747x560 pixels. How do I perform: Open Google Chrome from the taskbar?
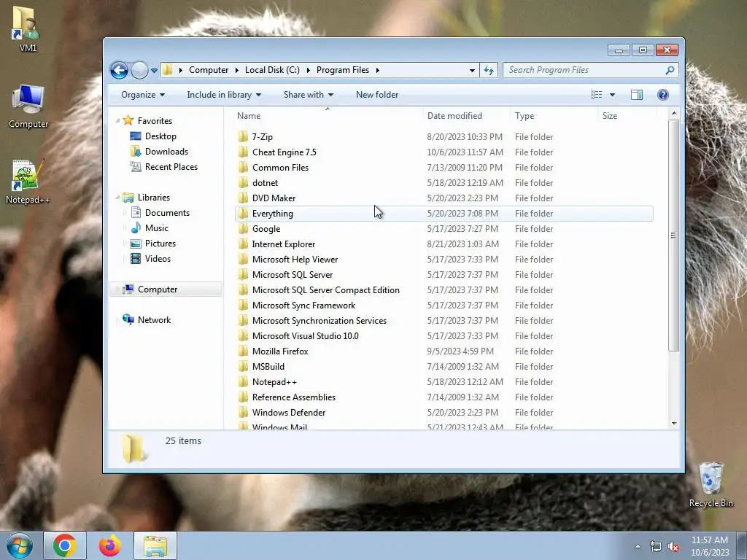pos(65,545)
